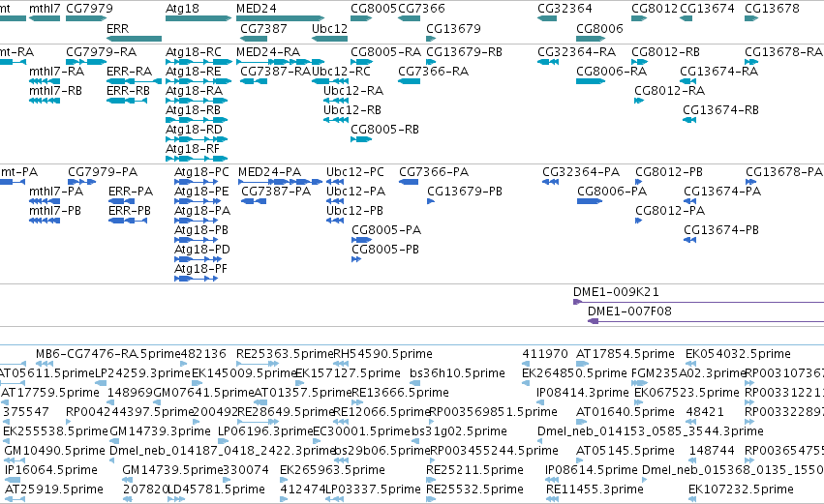Click transcript "Atg18-RA"
The width and height of the screenshot is (824, 504).
click(195, 91)
